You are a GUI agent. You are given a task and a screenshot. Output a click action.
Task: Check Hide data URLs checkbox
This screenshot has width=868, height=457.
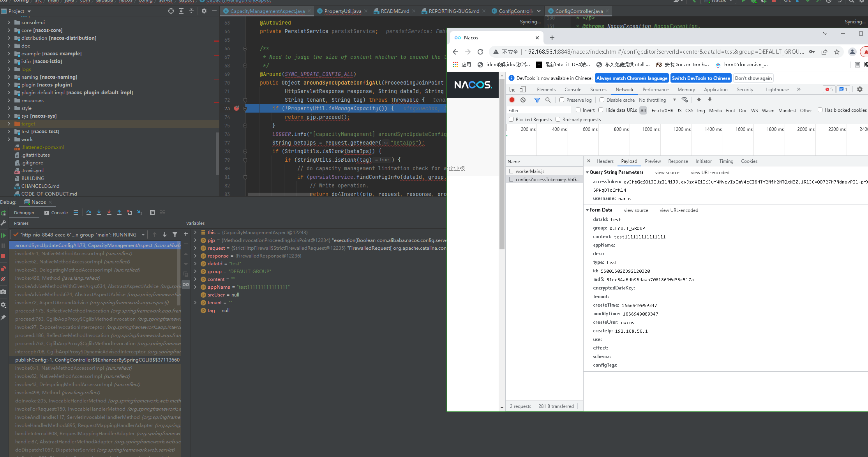pos(601,110)
